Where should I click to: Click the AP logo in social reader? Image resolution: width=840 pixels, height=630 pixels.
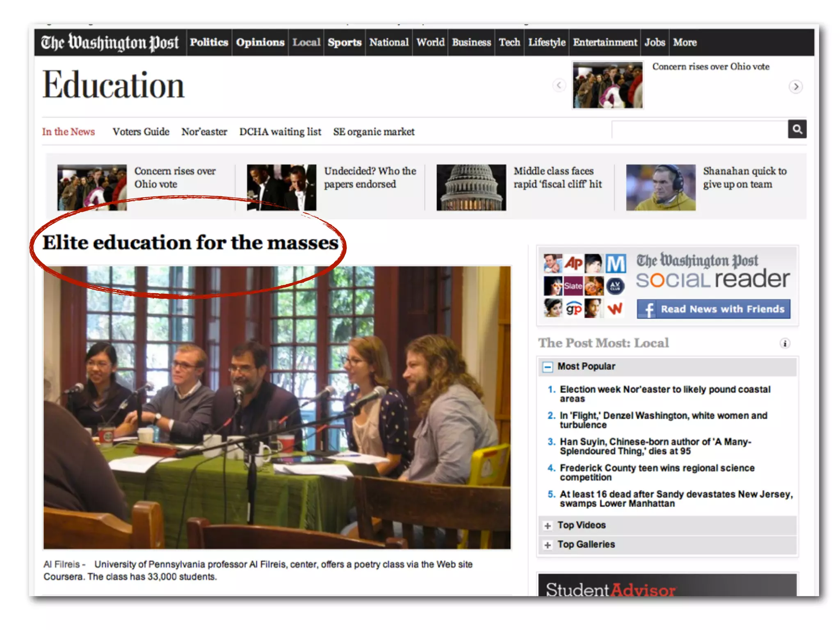pyautogui.click(x=573, y=263)
